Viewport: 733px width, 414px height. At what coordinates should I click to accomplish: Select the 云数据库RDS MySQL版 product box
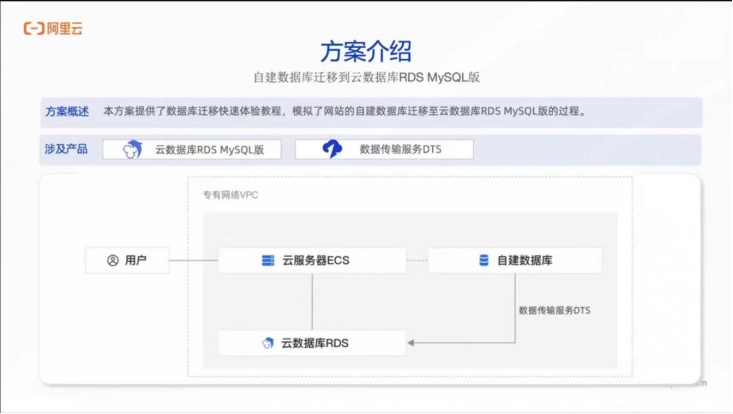point(192,150)
